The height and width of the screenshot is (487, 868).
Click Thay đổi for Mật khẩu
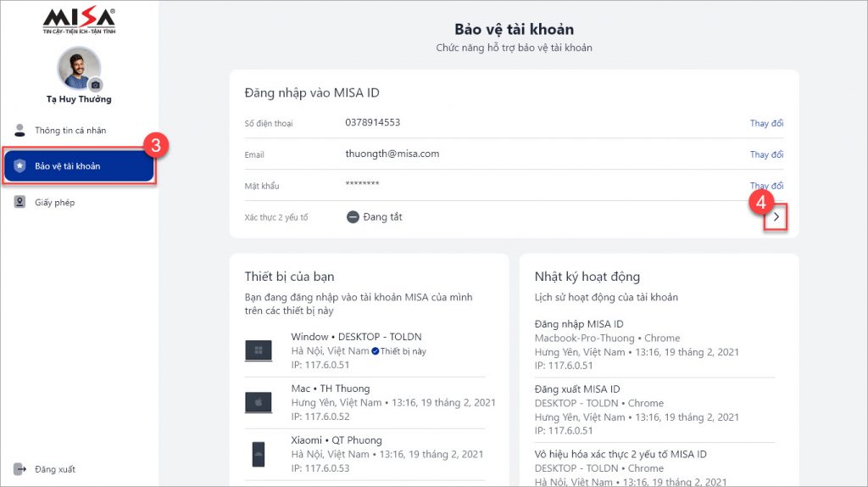pos(766,186)
